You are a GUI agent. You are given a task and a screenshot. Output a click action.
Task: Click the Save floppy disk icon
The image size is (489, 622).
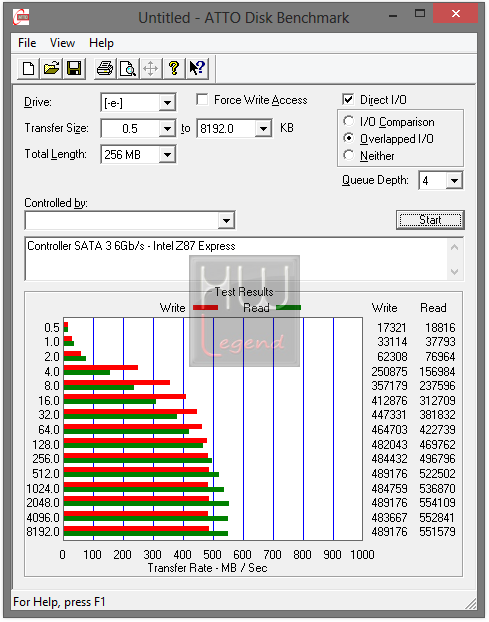tap(74, 68)
